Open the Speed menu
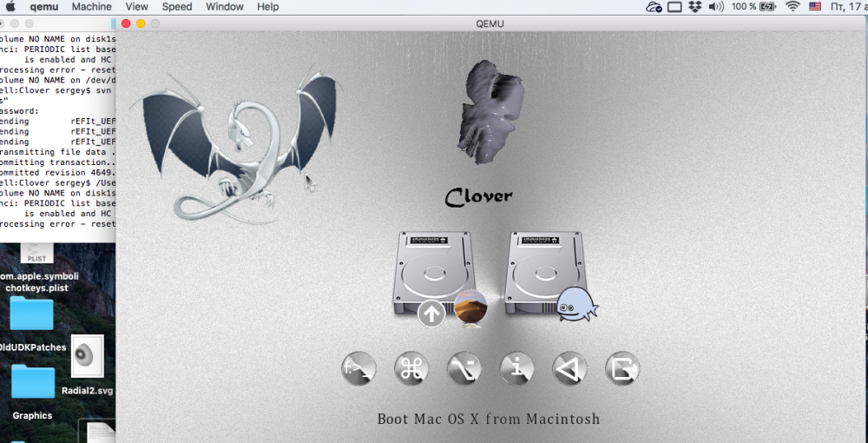Screen dimensions: 868x443 (x=176, y=7)
